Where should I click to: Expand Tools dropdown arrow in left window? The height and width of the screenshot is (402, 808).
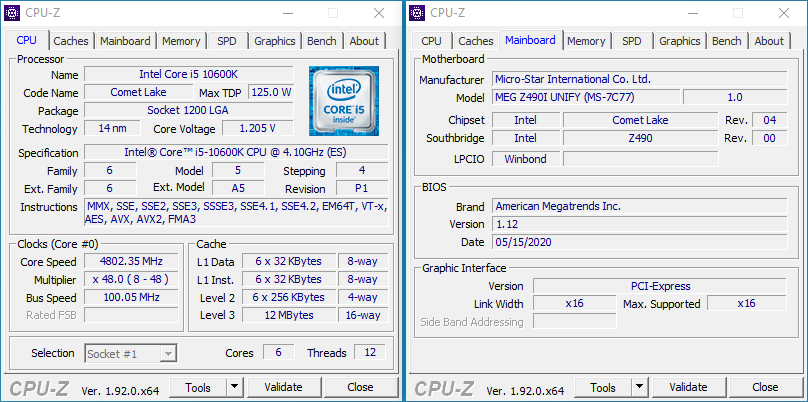point(234,387)
